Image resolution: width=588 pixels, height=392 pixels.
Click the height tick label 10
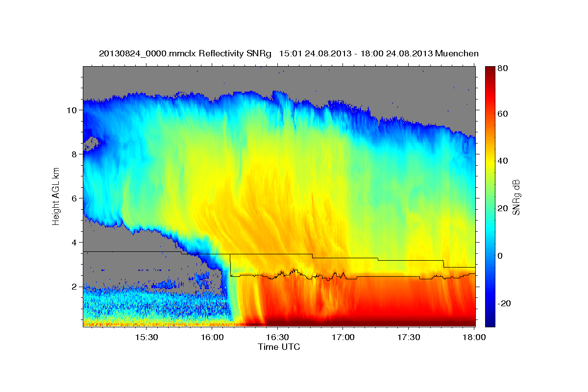73,110
